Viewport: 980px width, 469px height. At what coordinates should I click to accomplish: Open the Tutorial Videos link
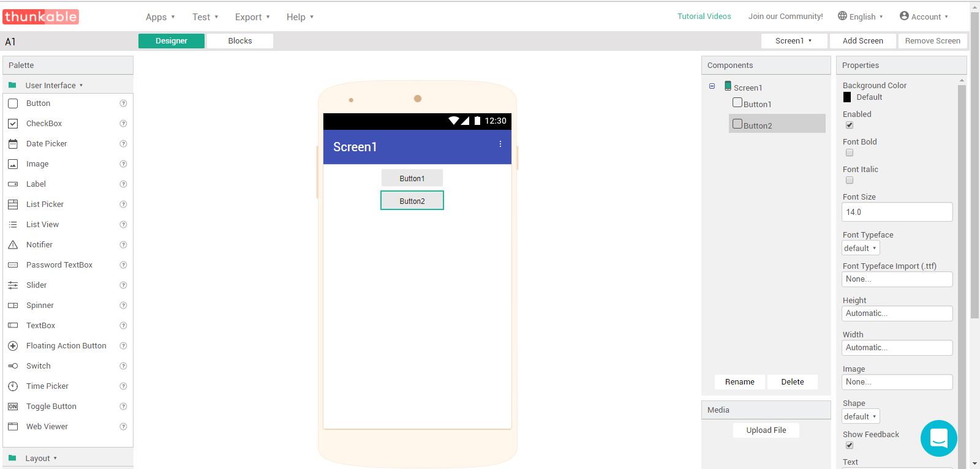tap(704, 17)
